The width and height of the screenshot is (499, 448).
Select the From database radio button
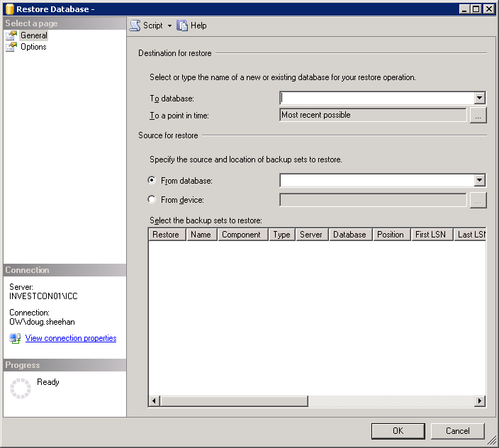(x=152, y=181)
